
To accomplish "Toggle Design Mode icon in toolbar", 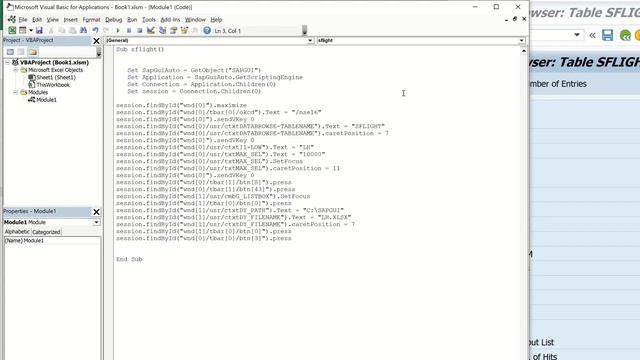I will (151, 31).
